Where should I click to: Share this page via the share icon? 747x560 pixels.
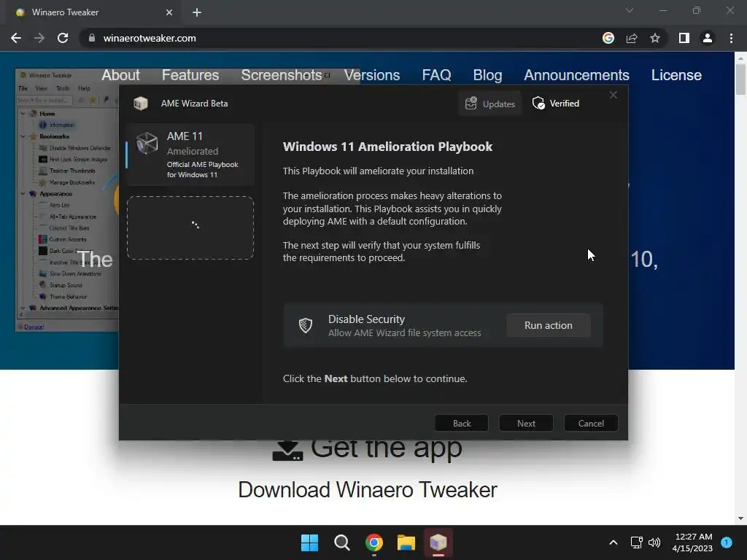click(x=632, y=38)
